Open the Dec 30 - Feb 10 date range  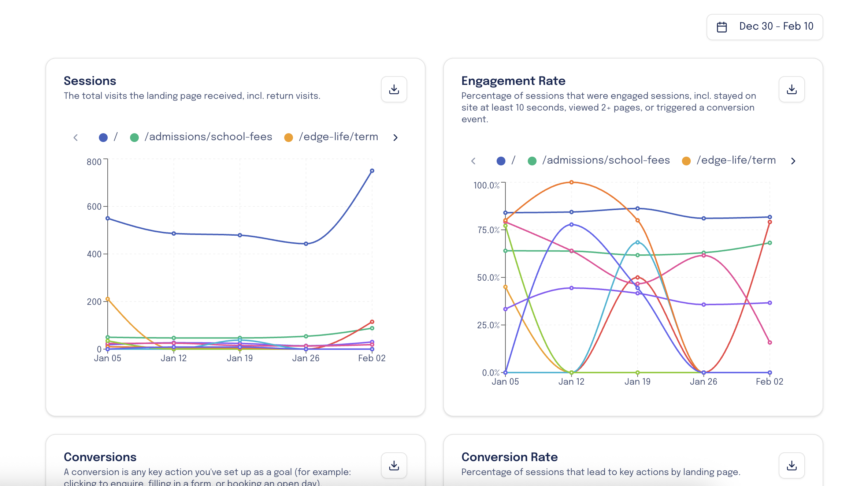point(776,26)
